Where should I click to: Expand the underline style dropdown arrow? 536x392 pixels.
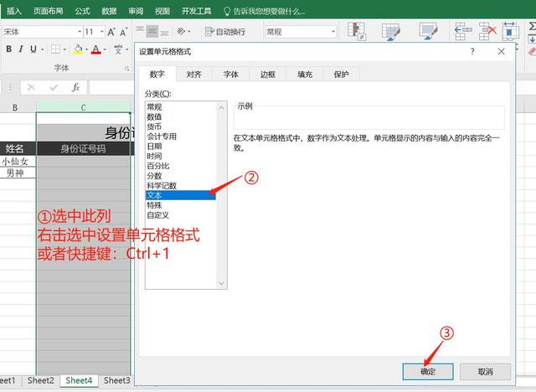43,49
